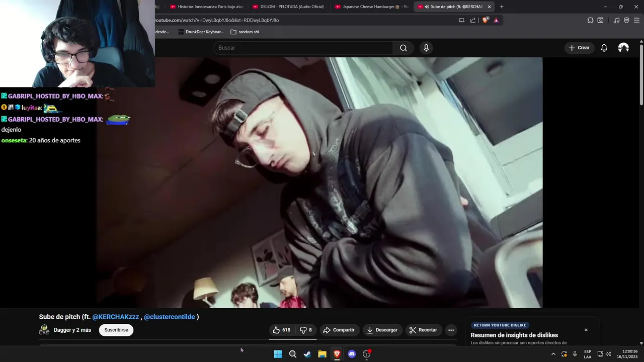Switch to DILLOM - PELOTUDA tab

290,7
